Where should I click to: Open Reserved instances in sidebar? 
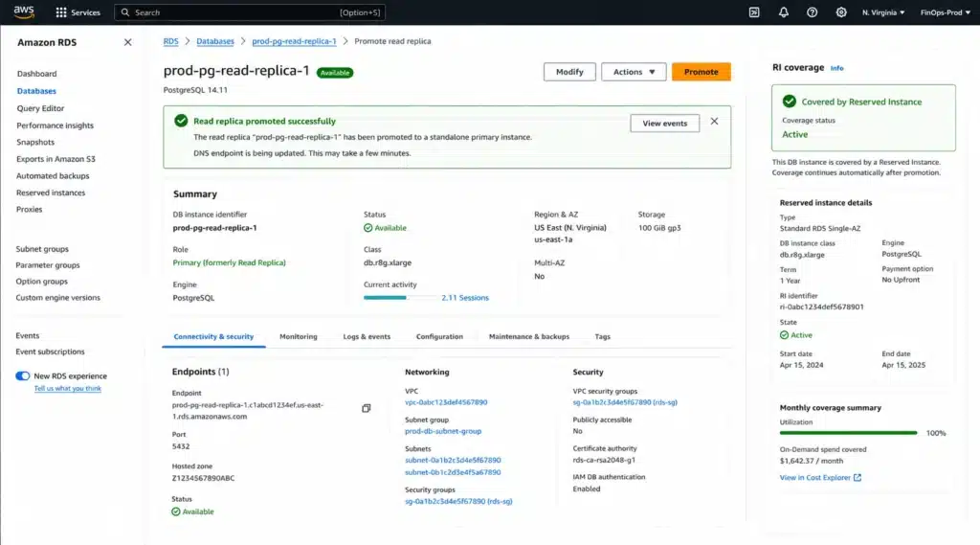(51, 193)
